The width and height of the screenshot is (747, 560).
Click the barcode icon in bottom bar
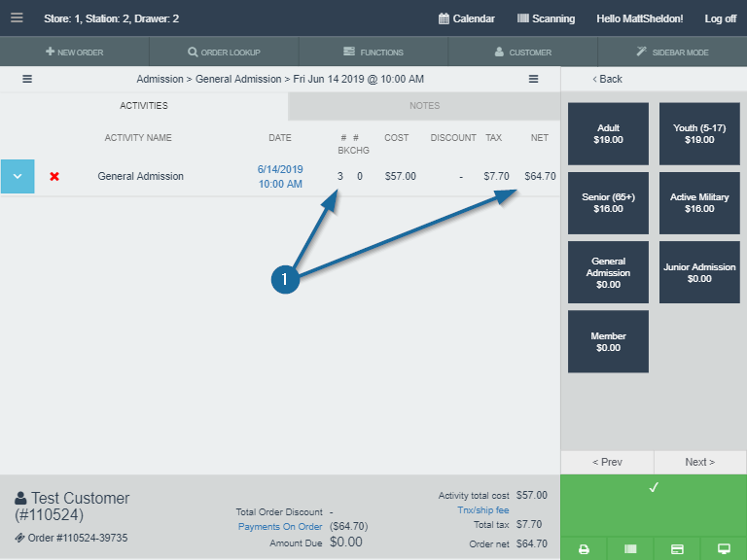tap(630, 549)
